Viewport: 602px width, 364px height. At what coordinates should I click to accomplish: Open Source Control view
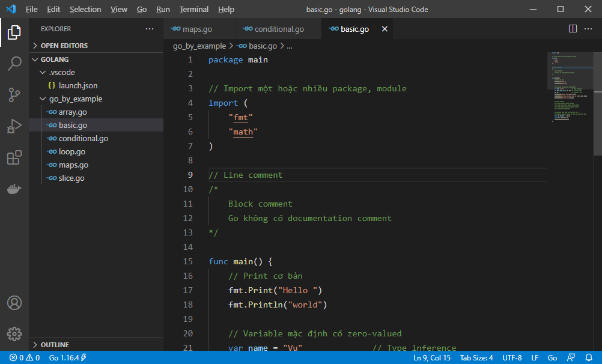14,94
